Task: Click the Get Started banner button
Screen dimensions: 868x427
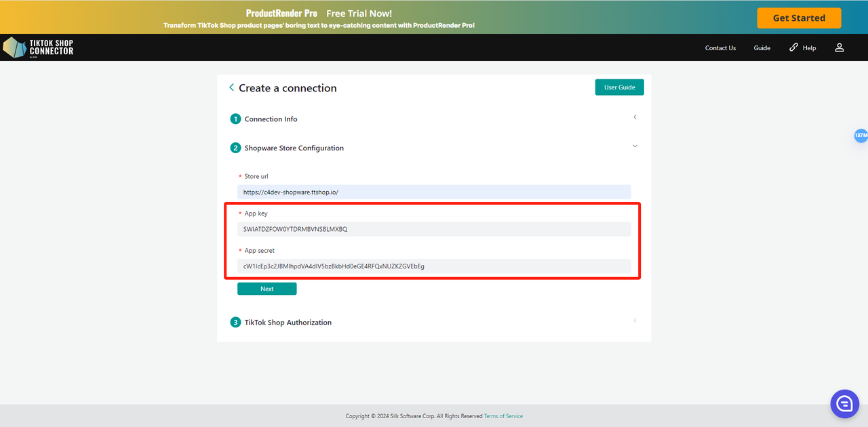Action: tap(799, 18)
